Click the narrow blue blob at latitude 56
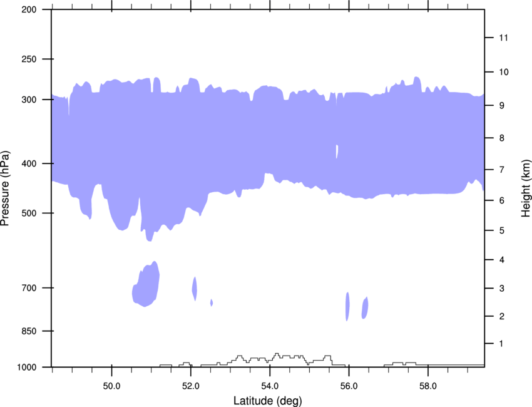 click(x=347, y=307)
